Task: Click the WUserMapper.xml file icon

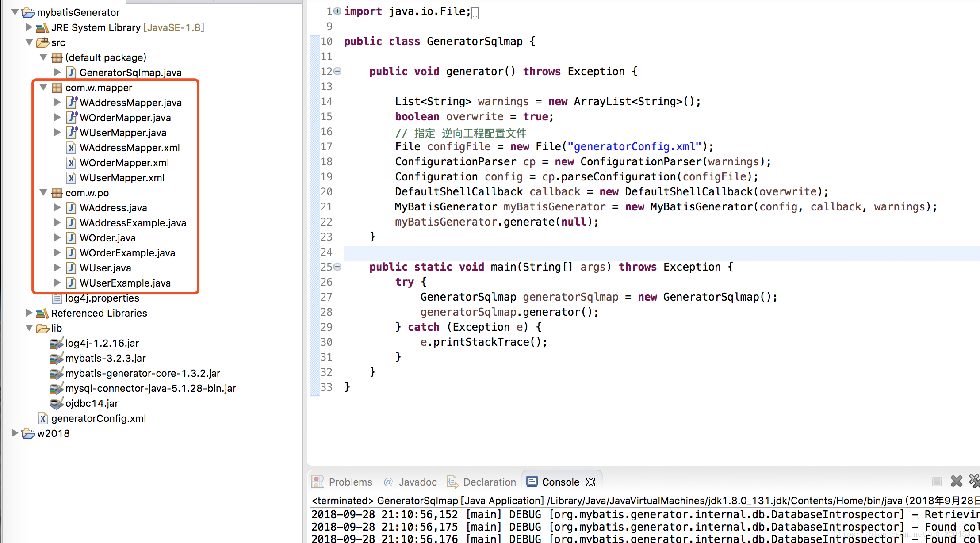Action: (x=71, y=178)
